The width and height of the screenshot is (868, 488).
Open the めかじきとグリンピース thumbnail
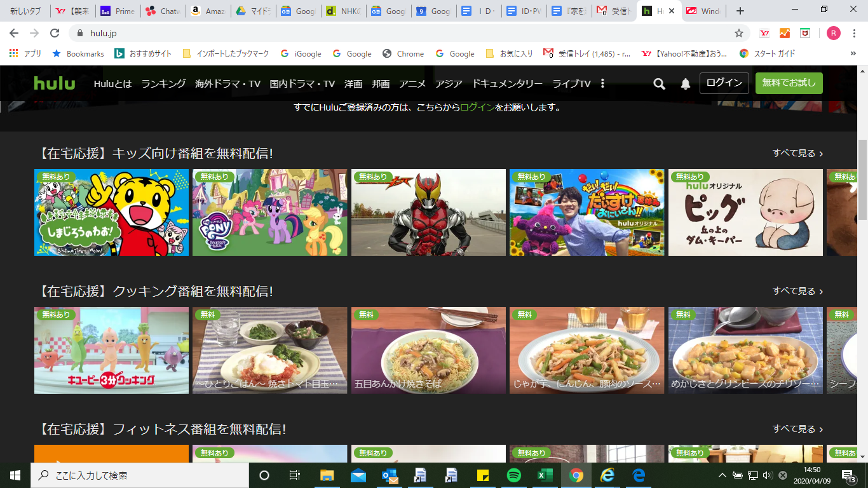[x=745, y=350]
